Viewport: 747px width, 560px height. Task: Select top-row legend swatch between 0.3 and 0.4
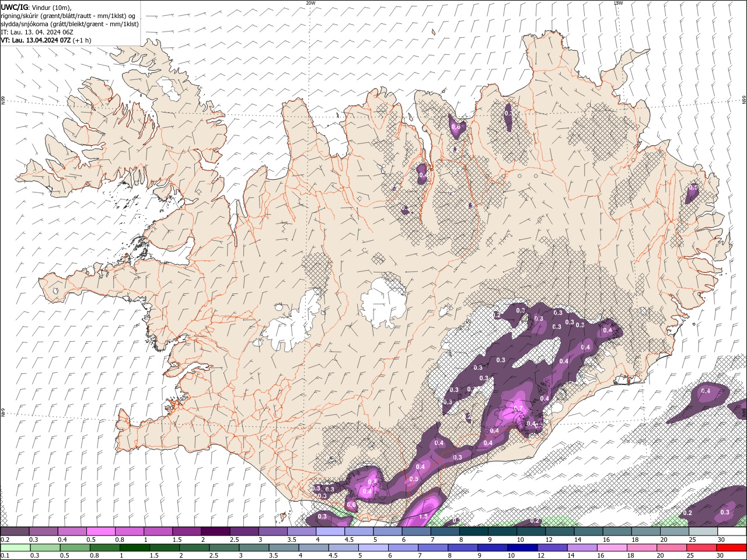pos(43,531)
